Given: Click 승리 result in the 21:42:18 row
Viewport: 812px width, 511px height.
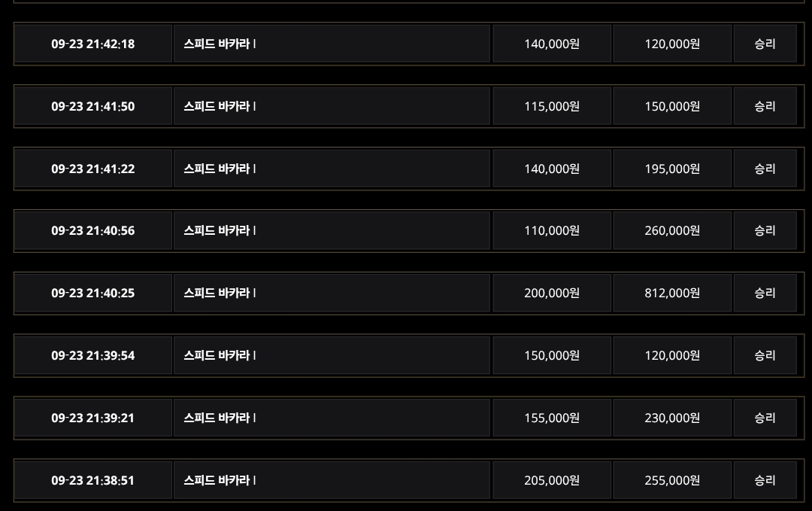Looking at the screenshot, I should (x=765, y=44).
